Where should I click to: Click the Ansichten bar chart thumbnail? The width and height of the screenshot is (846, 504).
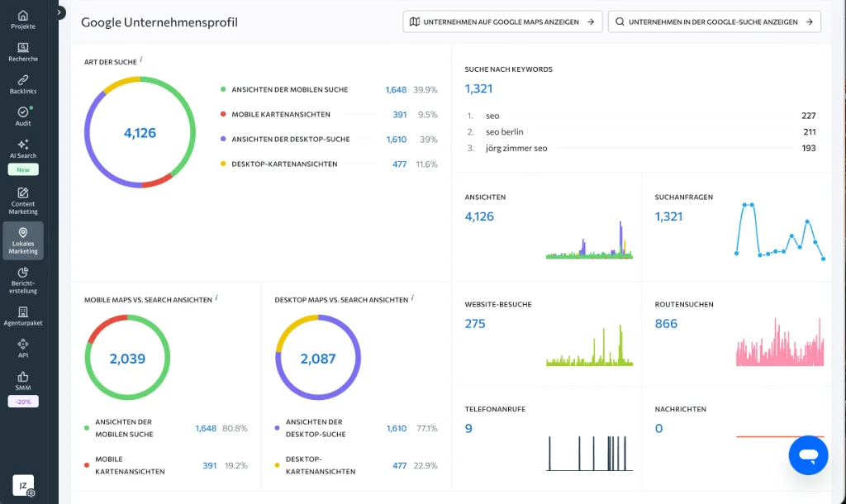tap(589, 240)
